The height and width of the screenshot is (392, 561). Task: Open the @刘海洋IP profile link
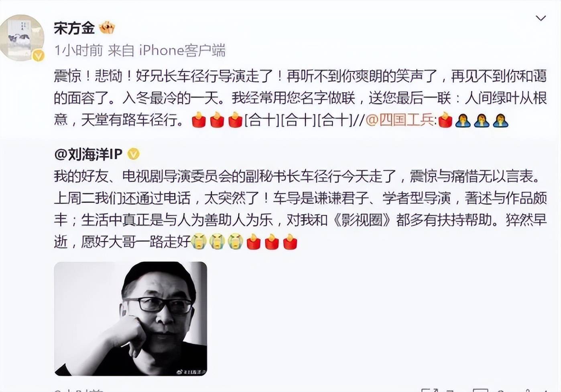click(x=88, y=154)
